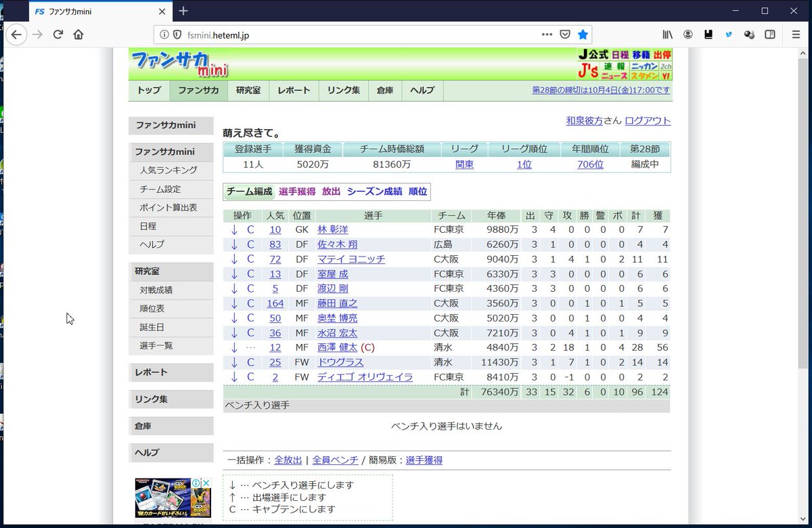
Task: Click the 全放出 release-all link
Action: 288,459
